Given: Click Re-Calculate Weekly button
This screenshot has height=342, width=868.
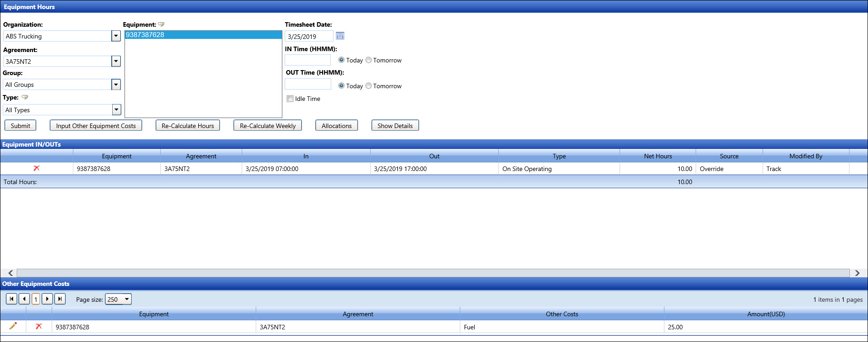Looking at the screenshot, I should click(267, 126).
